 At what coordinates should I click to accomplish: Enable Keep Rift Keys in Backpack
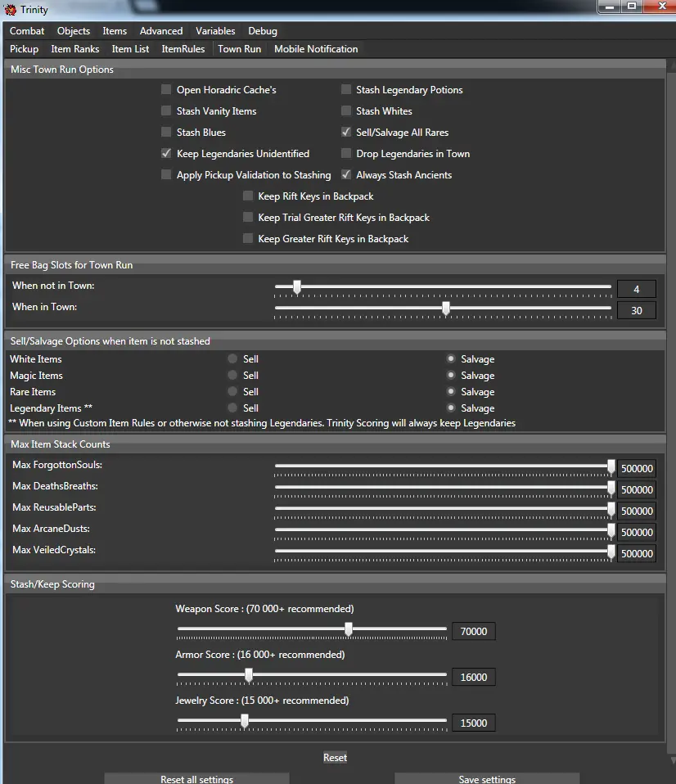(x=248, y=196)
